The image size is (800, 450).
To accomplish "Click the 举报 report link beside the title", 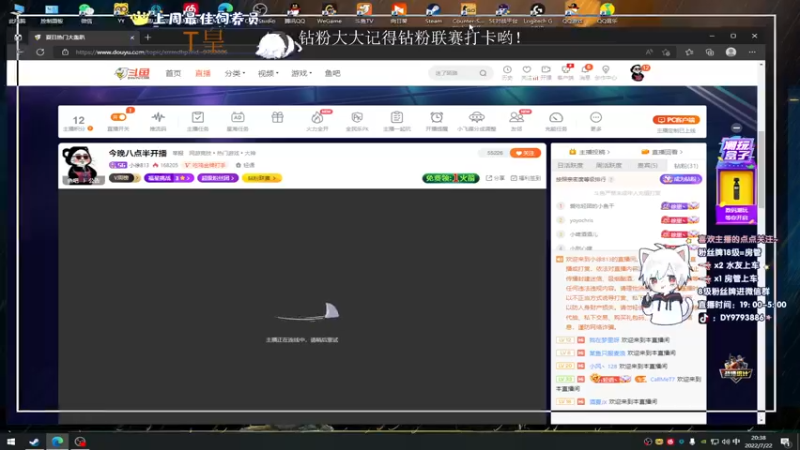I will (x=178, y=153).
